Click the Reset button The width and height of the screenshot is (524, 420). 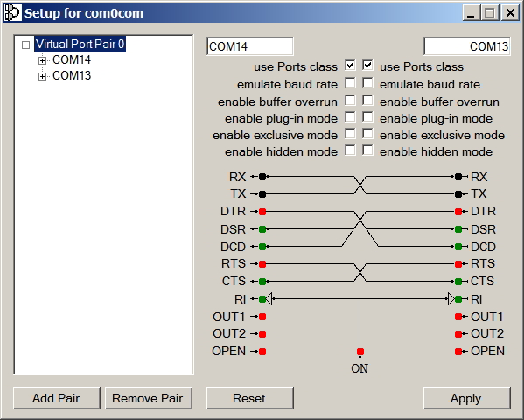point(250,398)
